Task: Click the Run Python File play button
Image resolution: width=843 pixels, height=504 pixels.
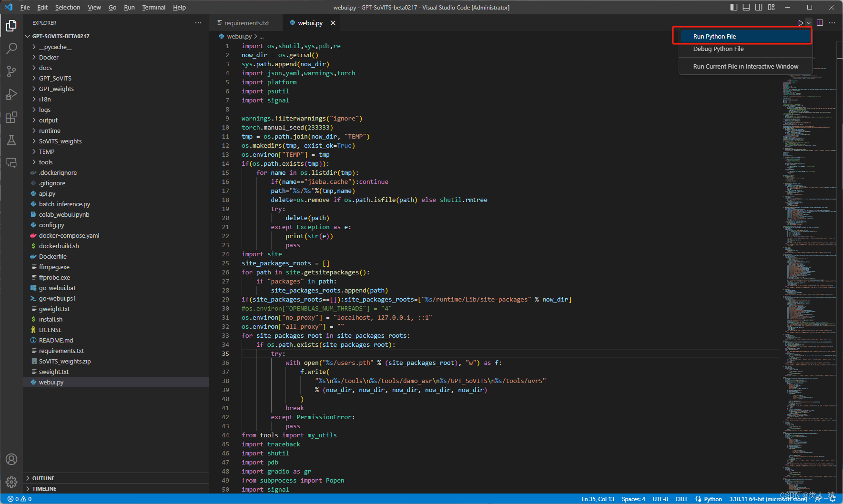Action: coord(801,23)
